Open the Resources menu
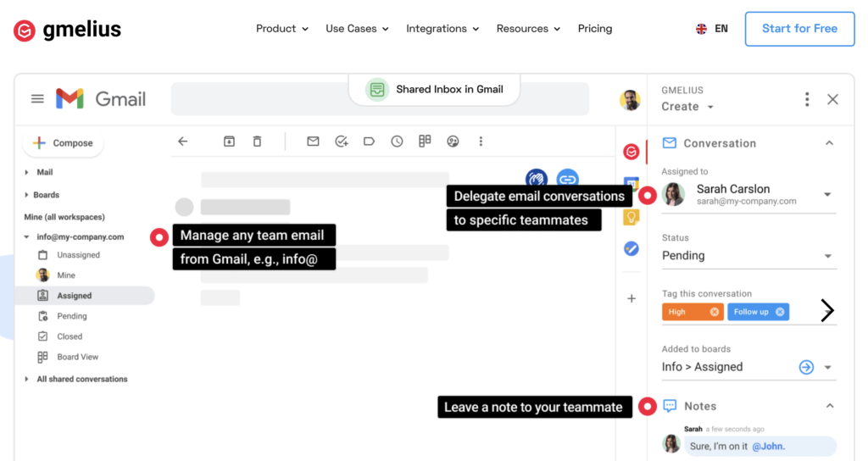Image resolution: width=868 pixels, height=461 pixels. pos(528,29)
